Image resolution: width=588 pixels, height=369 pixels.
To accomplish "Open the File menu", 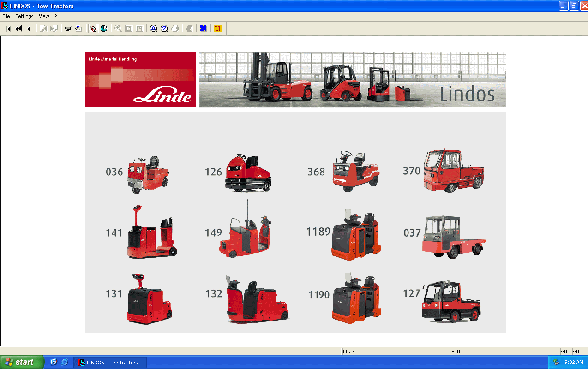I will point(6,16).
